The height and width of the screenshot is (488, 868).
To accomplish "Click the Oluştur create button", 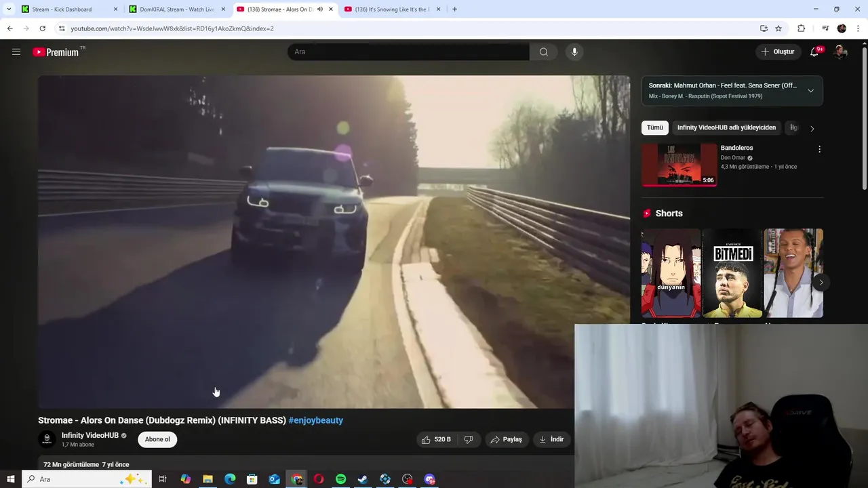I will [778, 52].
